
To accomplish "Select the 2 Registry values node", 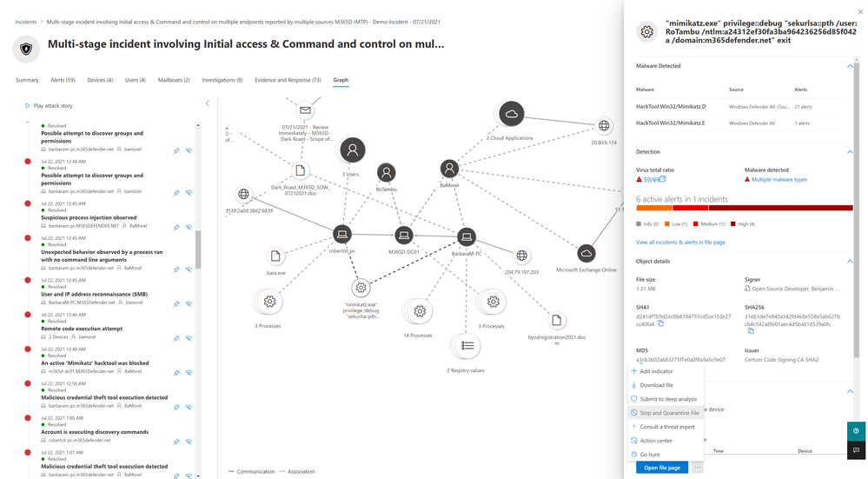I will pyautogui.click(x=467, y=346).
